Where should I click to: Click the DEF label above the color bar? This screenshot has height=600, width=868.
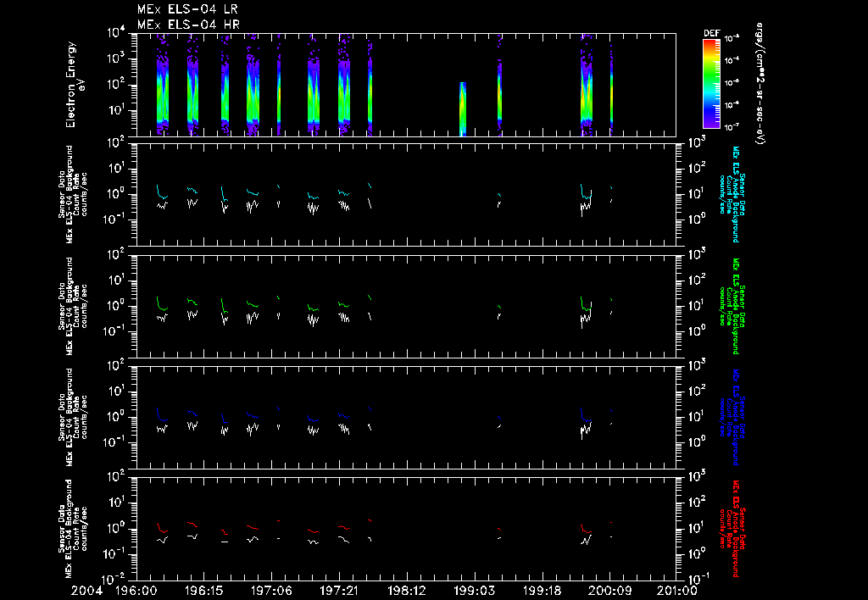pos(711,33)
